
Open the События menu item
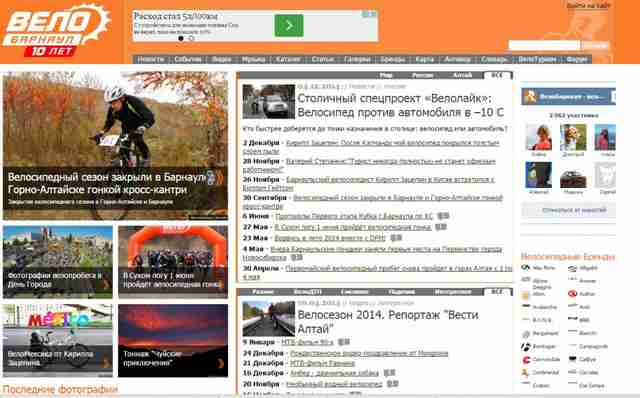click(x=188, y=59)
